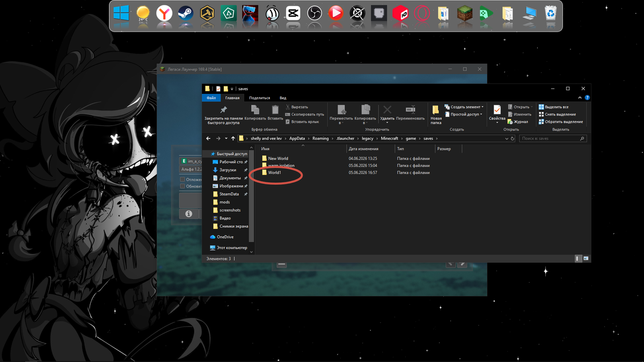Click the Вставить paste button

coord(275,113)
